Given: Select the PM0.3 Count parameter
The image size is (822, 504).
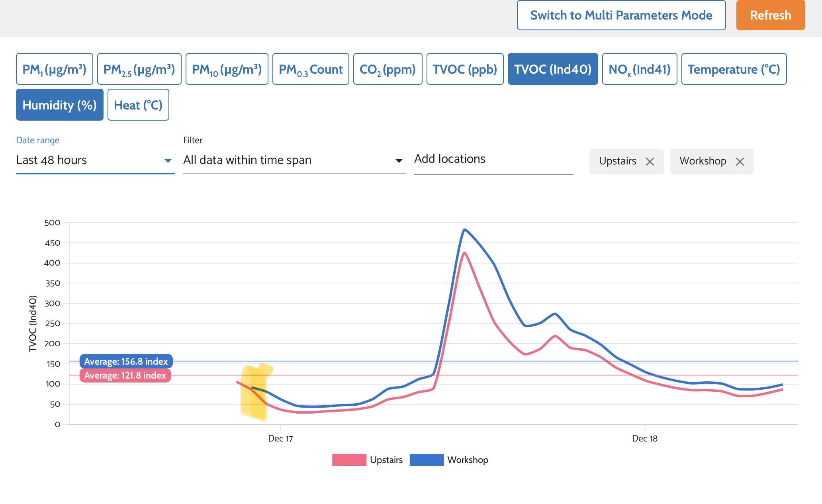Looking at the screenshot, I should pyautogui.click(x=311, y=69).
